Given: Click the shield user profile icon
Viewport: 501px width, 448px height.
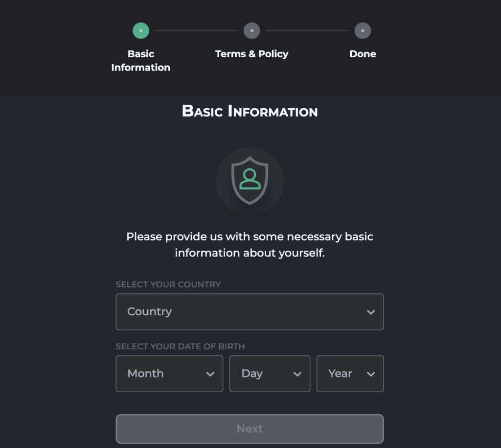Looking at the screenshot, I should (x=250, y=180).
